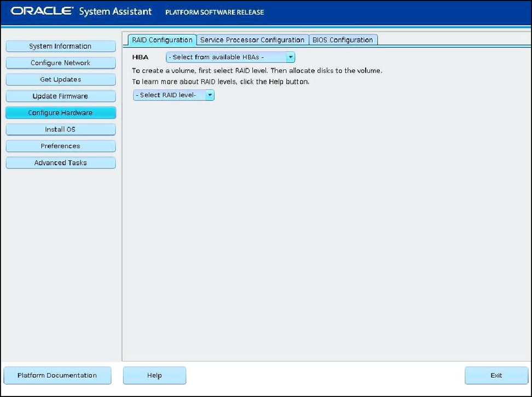Switch to Service Processor Configuration tab
The width and height of the screenshot is (532, 397).
(252, 40)
